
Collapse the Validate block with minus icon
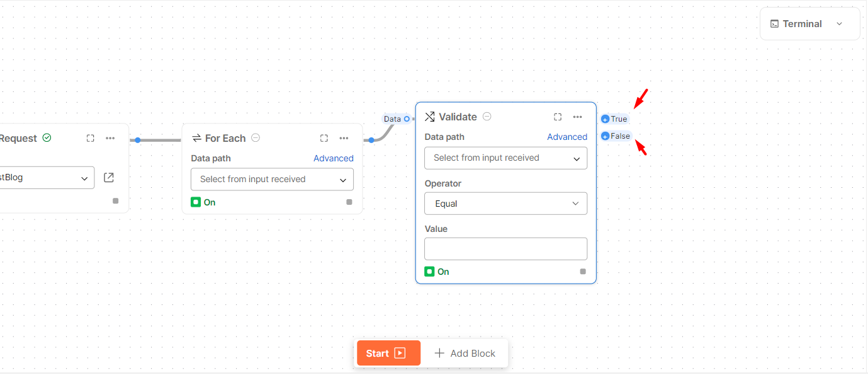(487, 117)
